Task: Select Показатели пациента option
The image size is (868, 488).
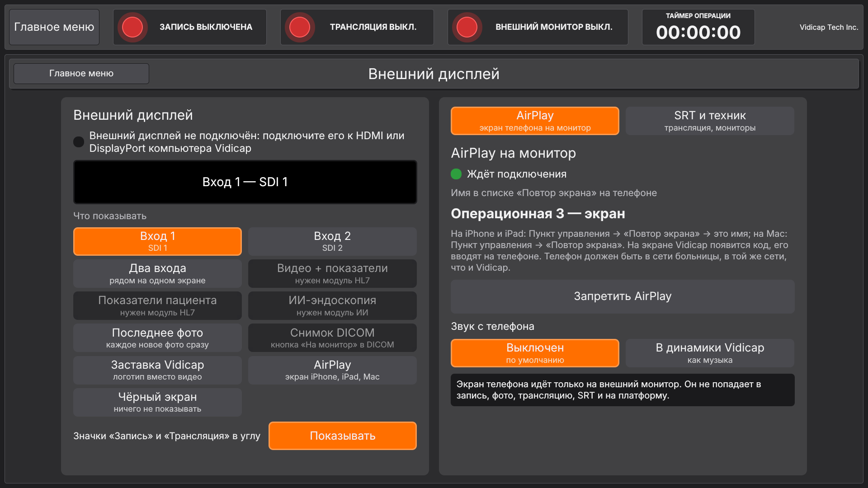Action: click(x=157, y=305)
